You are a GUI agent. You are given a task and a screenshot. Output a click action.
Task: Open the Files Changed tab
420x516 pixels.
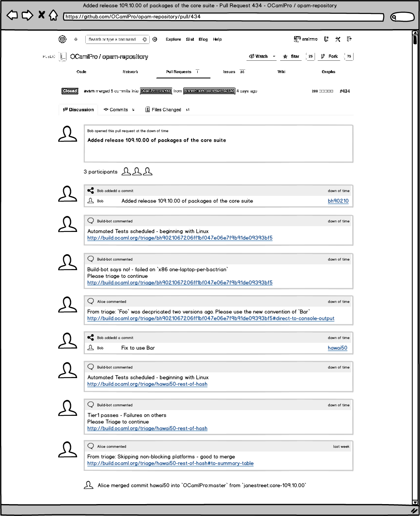click(167, 110)
